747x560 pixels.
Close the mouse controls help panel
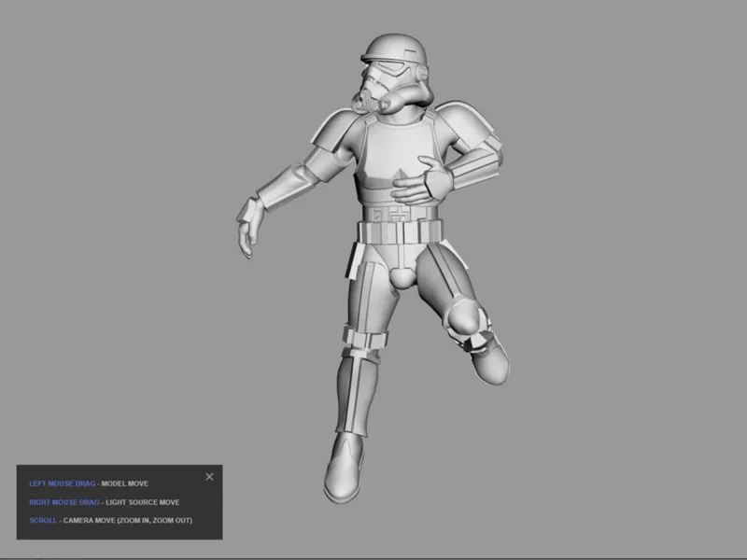pyautogui.click(x=209, y=477)
